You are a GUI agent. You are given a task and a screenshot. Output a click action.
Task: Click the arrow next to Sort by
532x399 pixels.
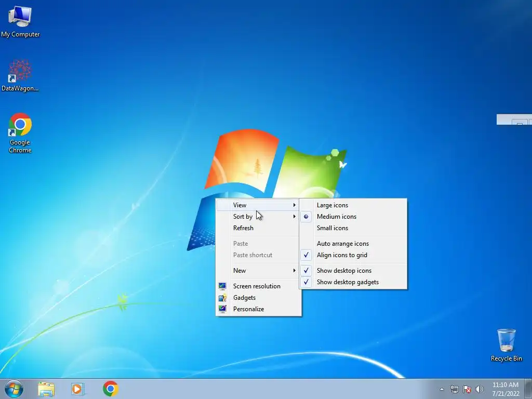click(x=295, y=217)
